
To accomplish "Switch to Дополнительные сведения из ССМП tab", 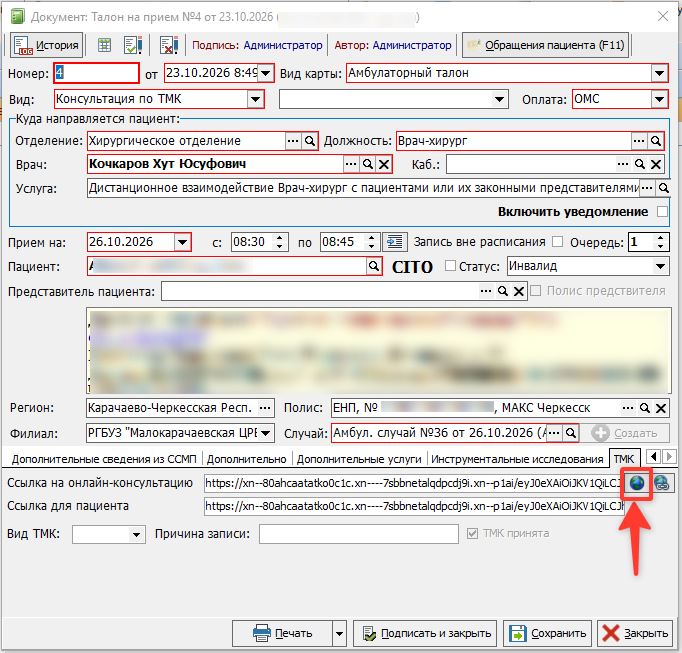I will point(104,459).
